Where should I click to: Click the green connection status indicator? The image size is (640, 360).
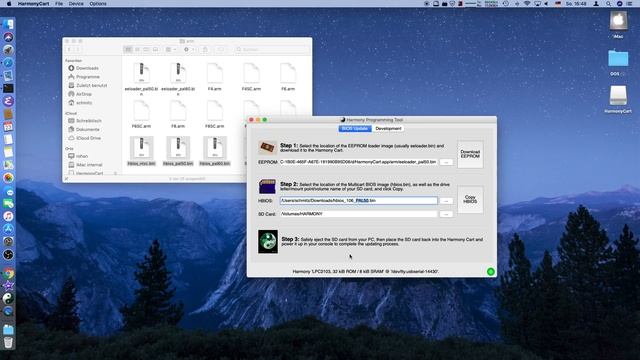click(x=491, y=272)
